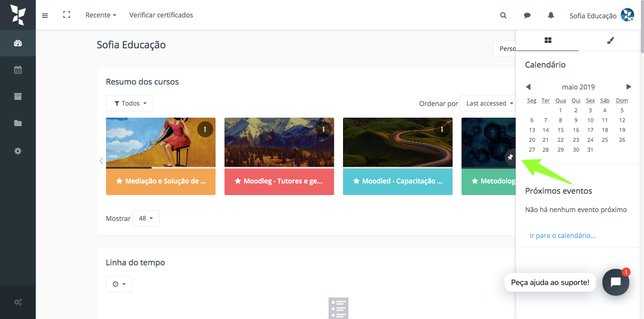This screenshot has width=644, height=319.
Task: Open options menu on Moodled course card
Action: point(442,129)
